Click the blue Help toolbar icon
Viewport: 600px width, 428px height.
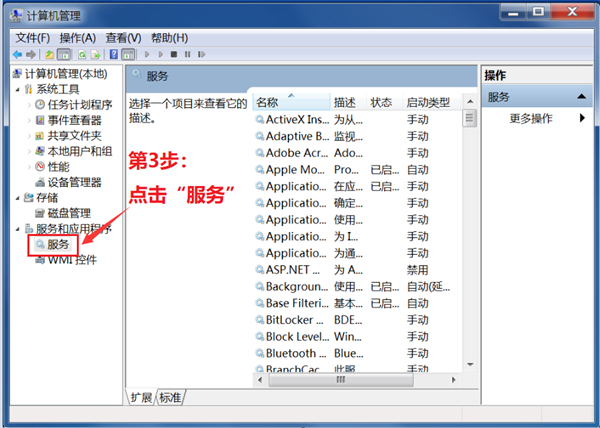pos(114,54)
